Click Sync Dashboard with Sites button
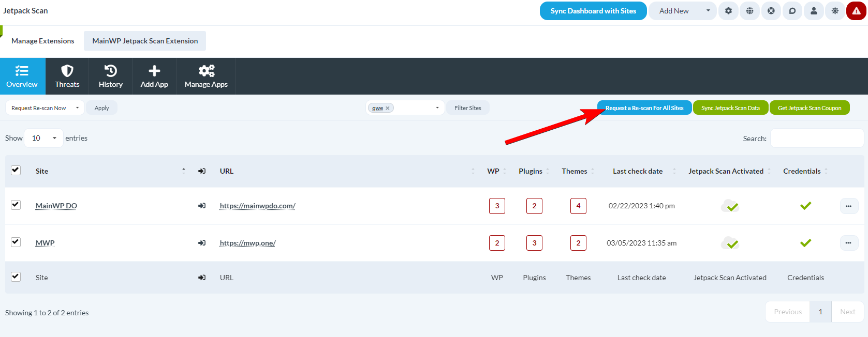Viewport: 868px width, 337px height. pyautogui.click(x=593, y=11)
